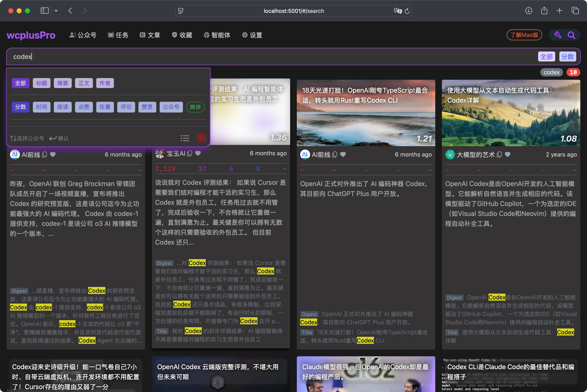587x392 pixels.
Task: Open the 任务 tasks section
Action: [118, 35]
